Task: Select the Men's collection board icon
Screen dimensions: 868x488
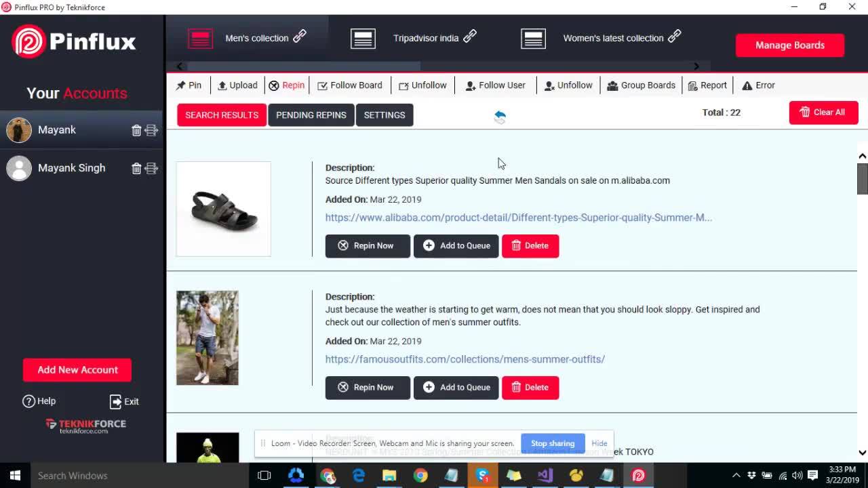Action: pyautogui.click(x=200, y=38)
